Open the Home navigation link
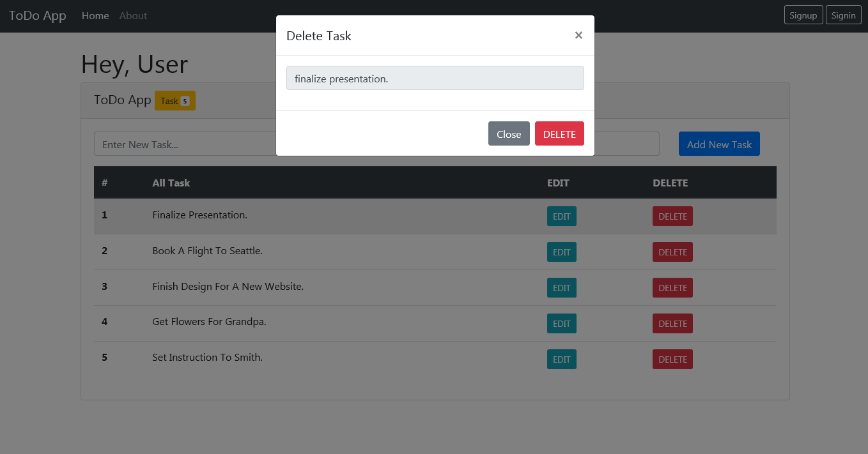The width and height of the screenshot is (868, 454). tap(95, 15)
